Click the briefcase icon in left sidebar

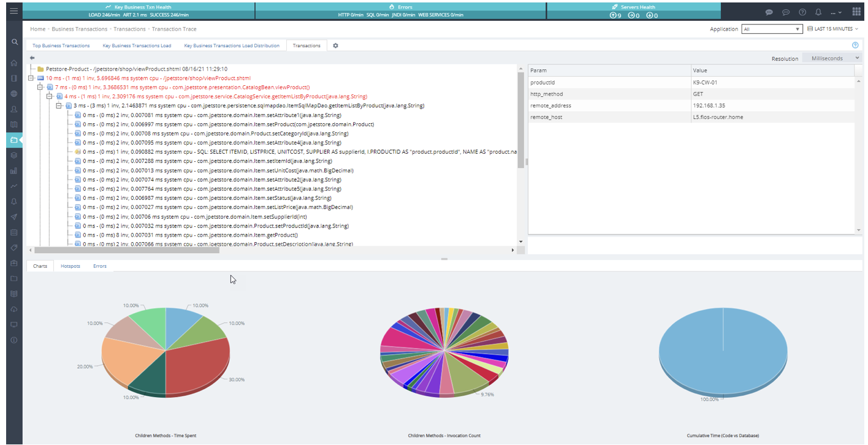[14, 263]
